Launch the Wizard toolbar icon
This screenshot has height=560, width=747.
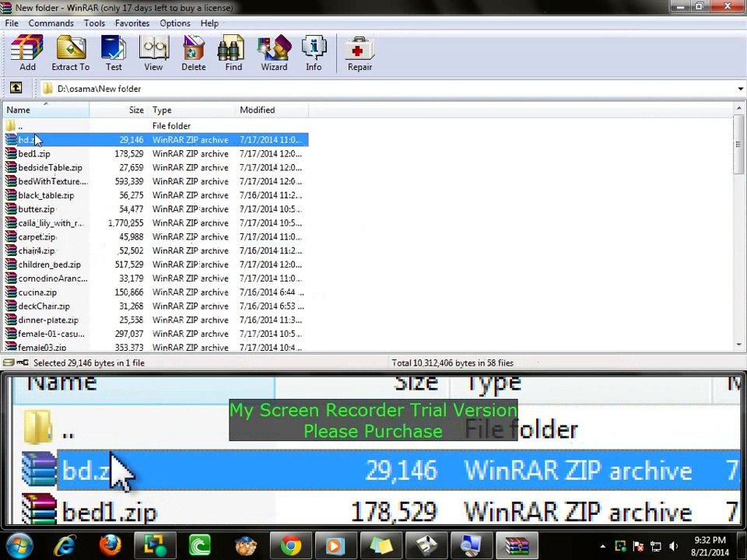tap(274, 53)
